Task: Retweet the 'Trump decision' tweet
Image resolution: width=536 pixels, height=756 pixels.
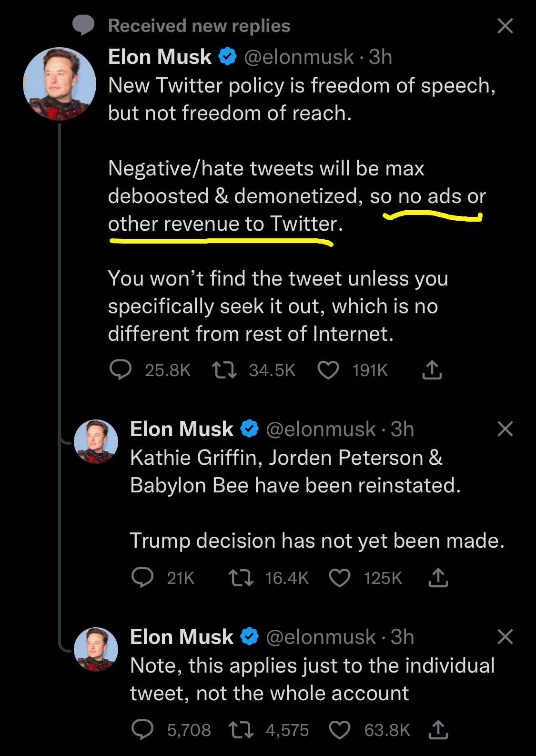Action: (241, 578)
